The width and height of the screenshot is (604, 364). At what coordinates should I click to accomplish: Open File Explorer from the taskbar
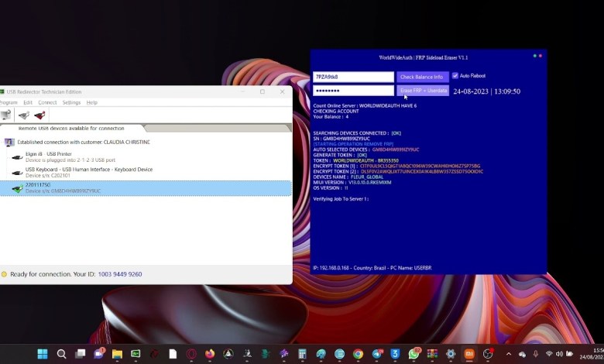(117, 354)
